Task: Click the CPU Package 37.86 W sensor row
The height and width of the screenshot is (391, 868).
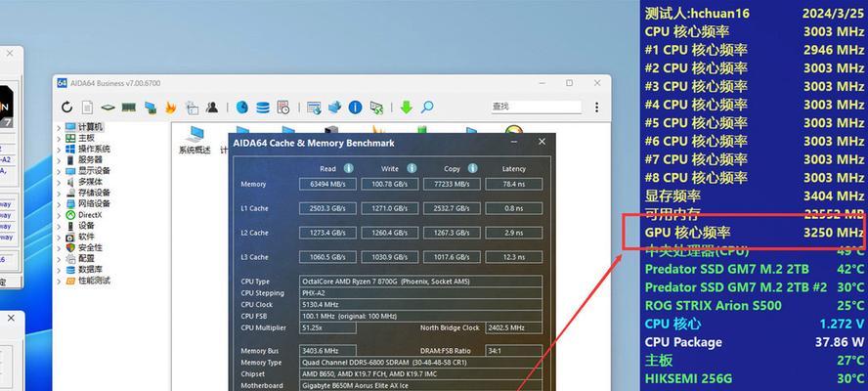Action: (754, 342)
